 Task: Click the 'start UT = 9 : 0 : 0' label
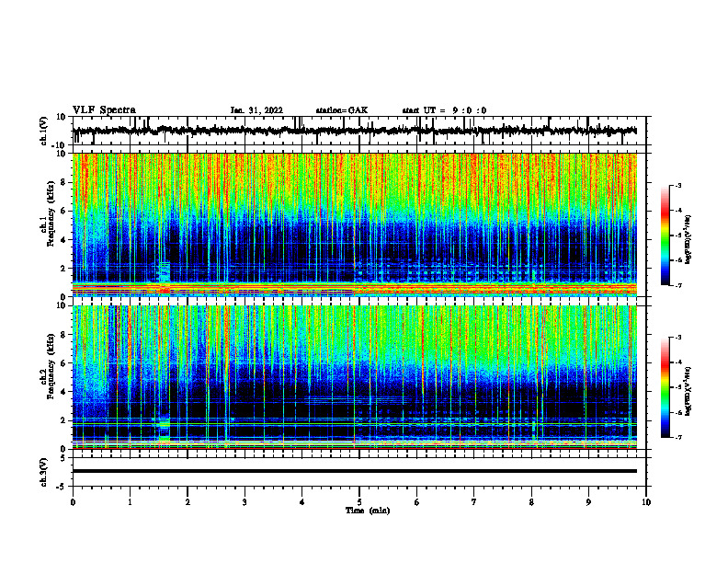click(444, 110)
